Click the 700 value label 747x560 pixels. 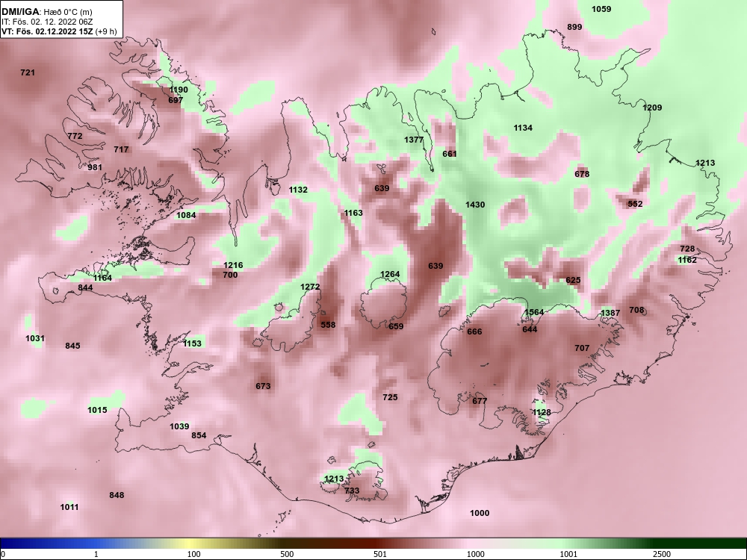[230, 276]
